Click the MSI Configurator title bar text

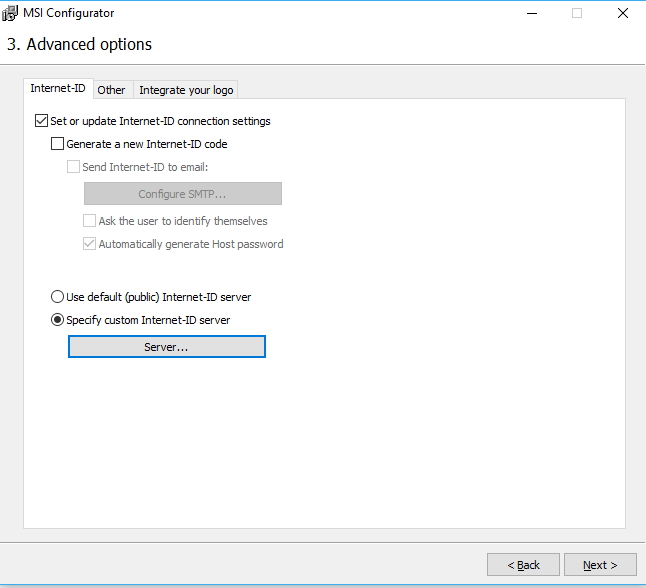pos(68,14)
